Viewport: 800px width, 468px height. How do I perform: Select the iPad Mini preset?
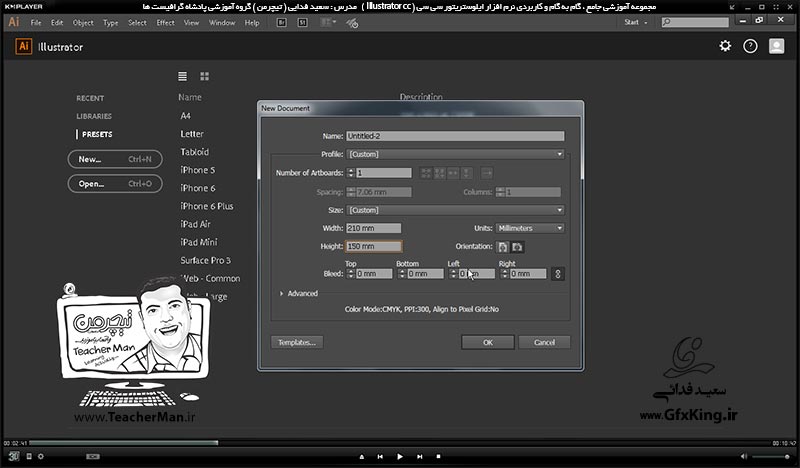(x=198, y=242)
